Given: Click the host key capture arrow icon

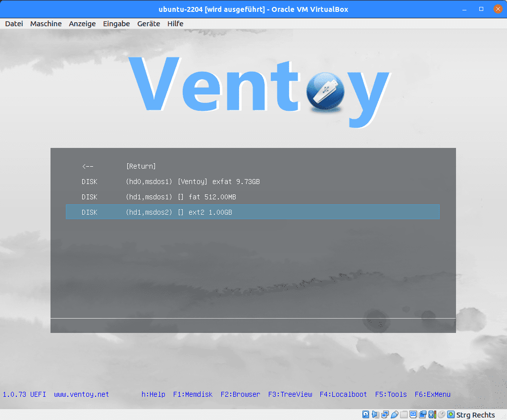Looking at the screenshot, I should (451, 415).
